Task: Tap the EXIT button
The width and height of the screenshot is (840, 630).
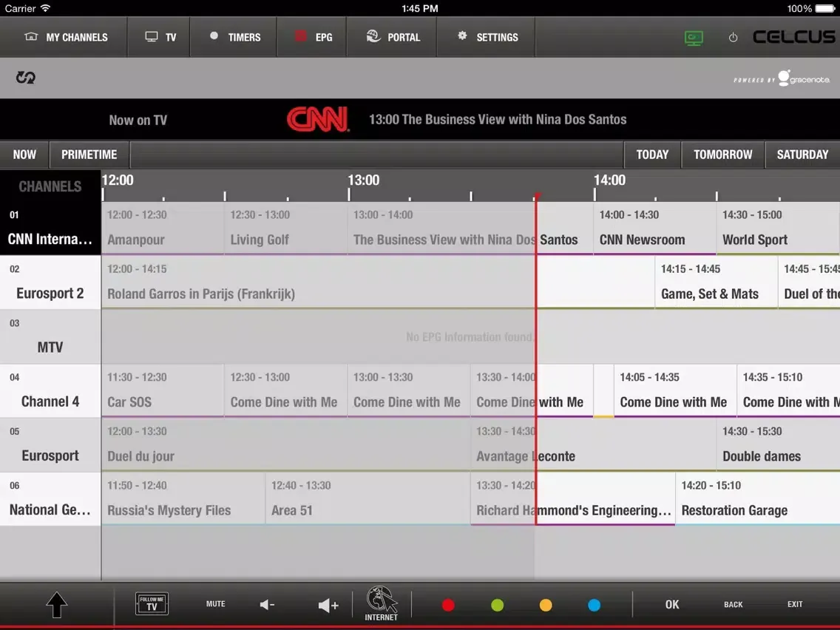Action: (x=794, y=604)
